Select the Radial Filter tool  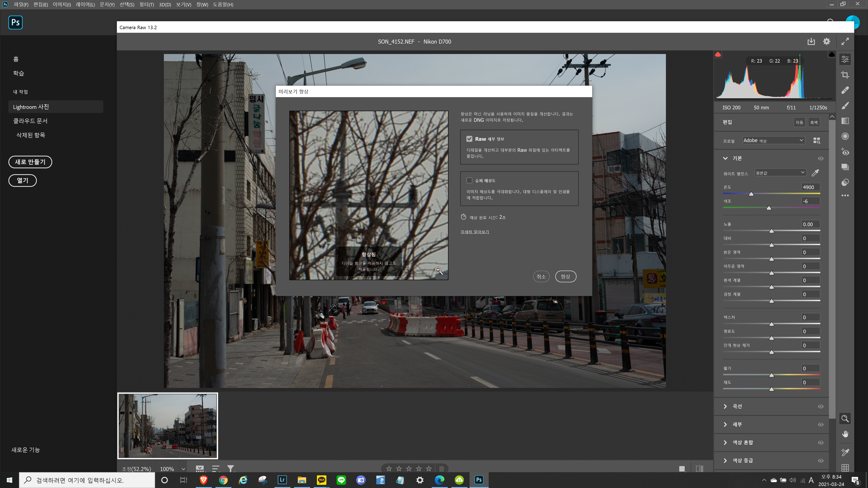(x=845, y=136)
